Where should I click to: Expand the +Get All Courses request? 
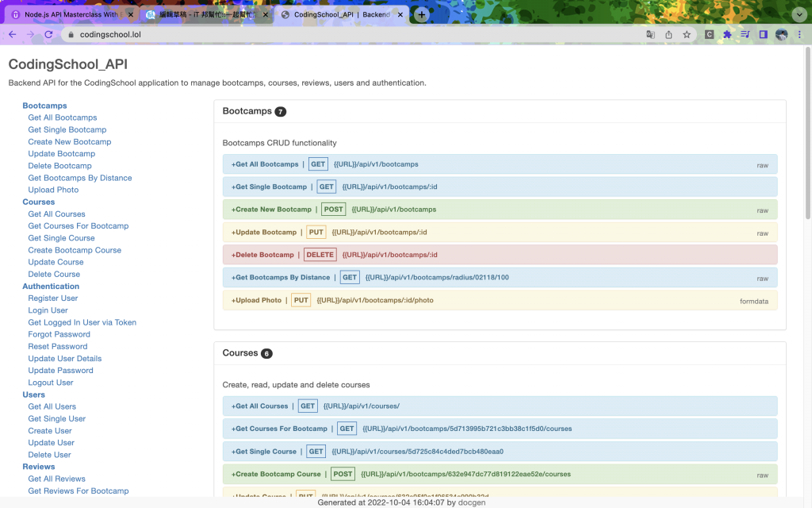point(500,406)
